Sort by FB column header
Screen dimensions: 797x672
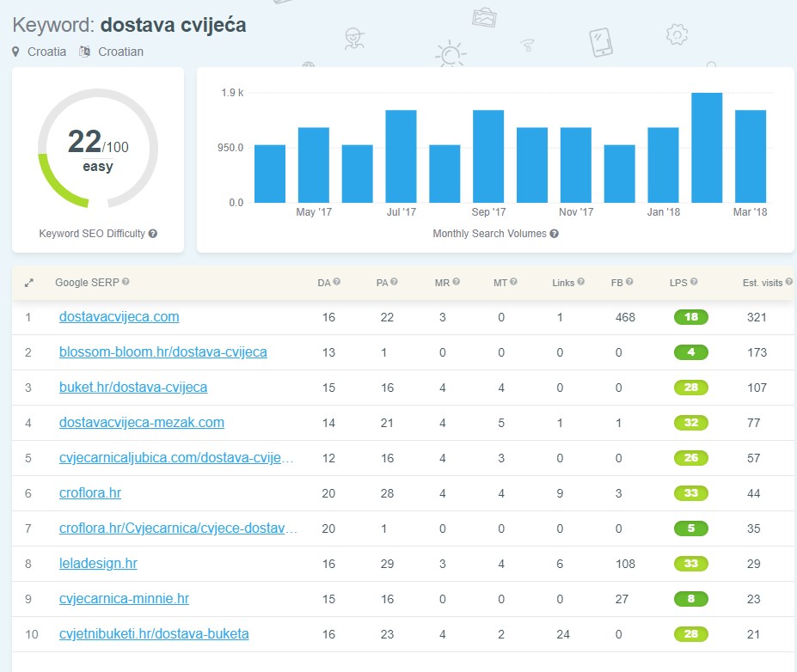tap(616, 283)
